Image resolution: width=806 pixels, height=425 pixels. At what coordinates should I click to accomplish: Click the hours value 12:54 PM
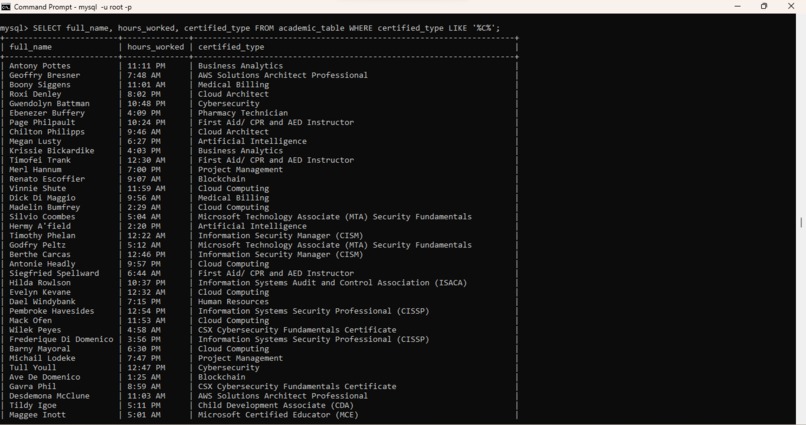click(146, 311)
